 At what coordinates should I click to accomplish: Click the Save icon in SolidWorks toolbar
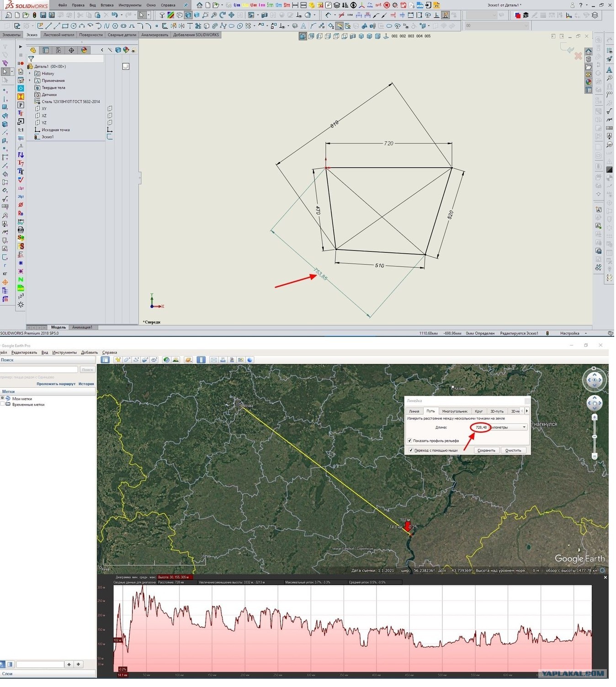(43, 15)
